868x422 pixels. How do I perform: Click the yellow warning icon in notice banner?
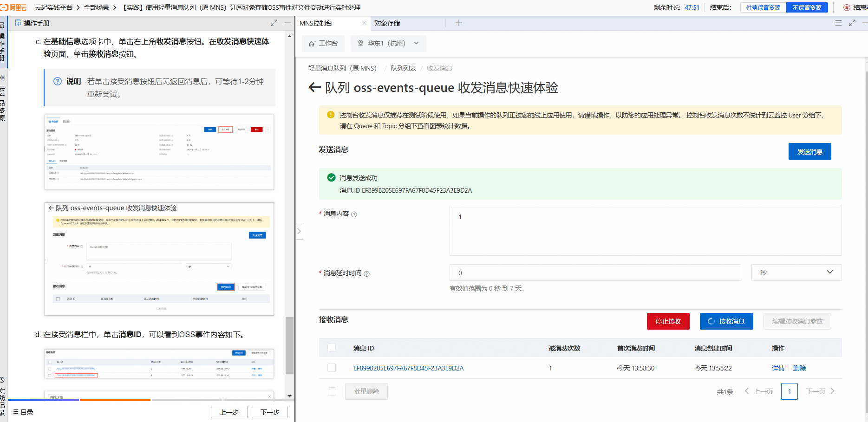coord(331,115)
